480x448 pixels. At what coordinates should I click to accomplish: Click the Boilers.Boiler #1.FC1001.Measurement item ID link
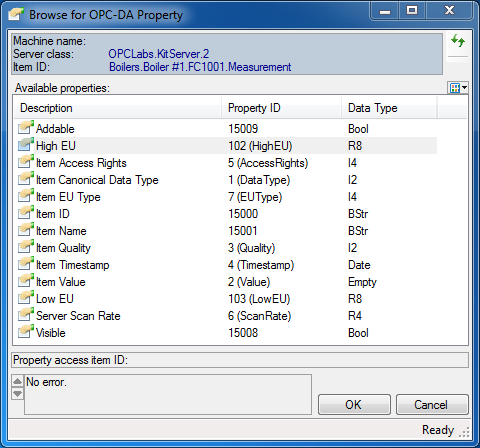point(200,67)
